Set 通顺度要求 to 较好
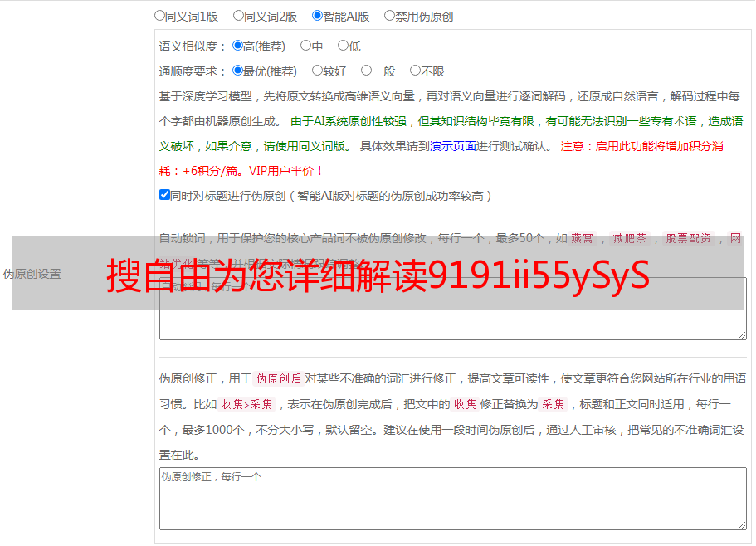Viewport: 756px width, 546px height. tap(317, 71)
